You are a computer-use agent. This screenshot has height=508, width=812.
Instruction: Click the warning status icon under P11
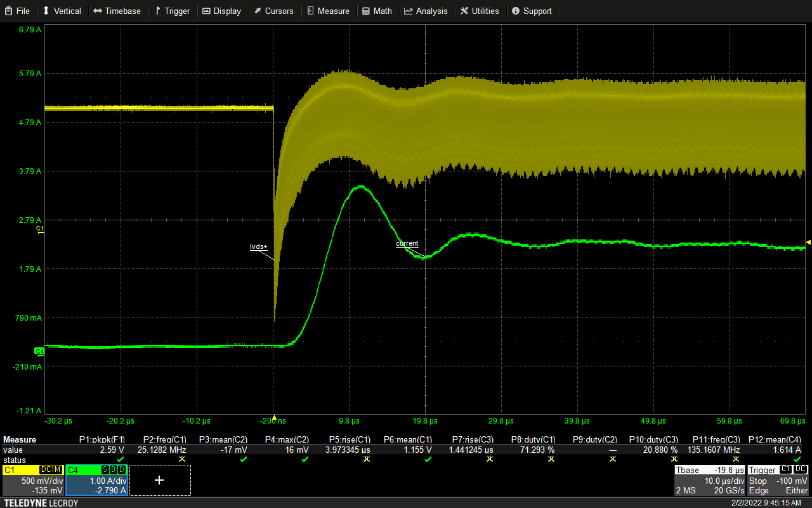pyautogui.click(x=736, y=458)
